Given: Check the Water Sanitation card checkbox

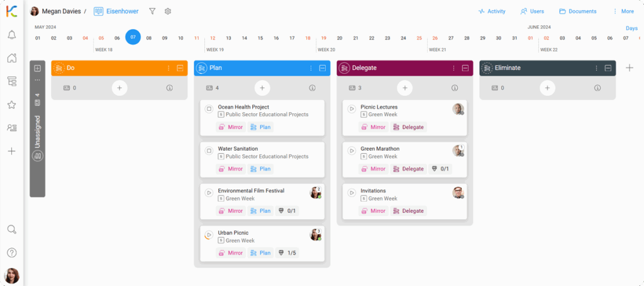Looking at the screenshot, I should [x=209, y=151].
